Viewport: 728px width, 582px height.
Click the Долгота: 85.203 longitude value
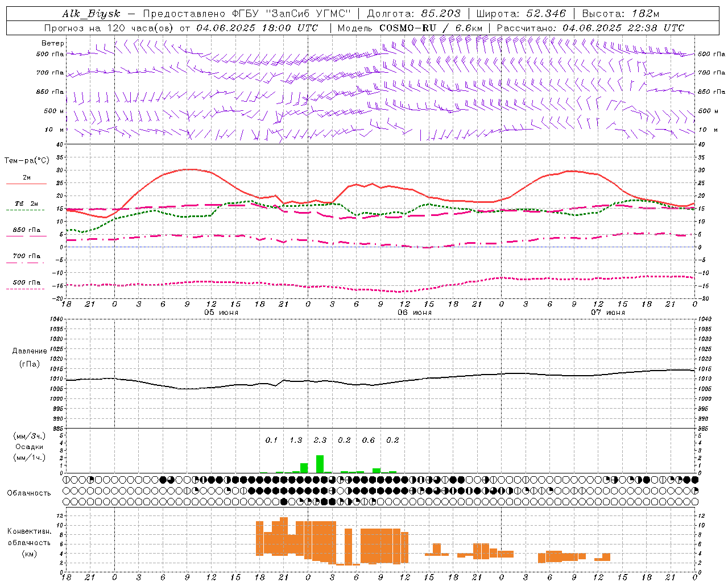point(414,14)
